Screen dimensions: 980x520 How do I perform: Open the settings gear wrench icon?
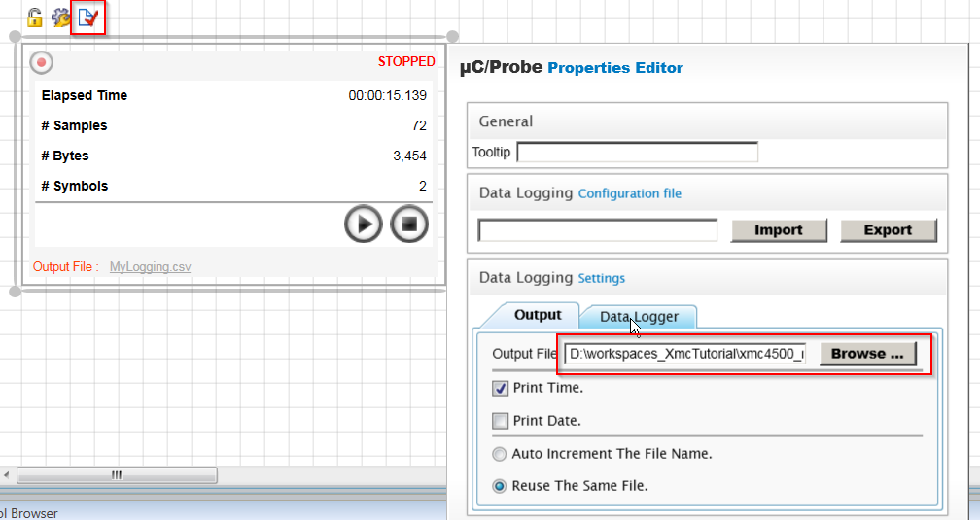pos(60,17)
